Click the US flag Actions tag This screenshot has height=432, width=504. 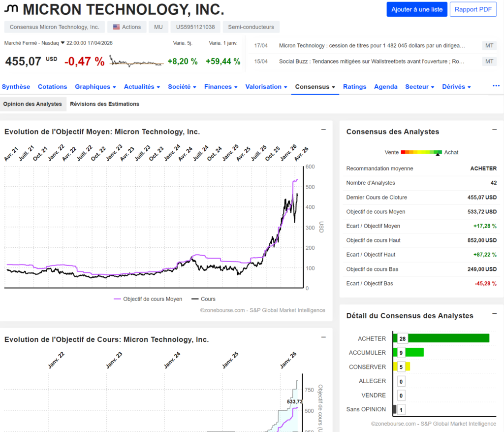(127, 27)
